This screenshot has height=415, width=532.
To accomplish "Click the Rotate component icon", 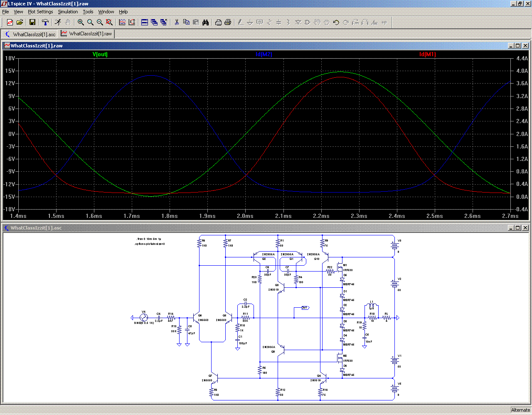I will (x=355, y=22).
